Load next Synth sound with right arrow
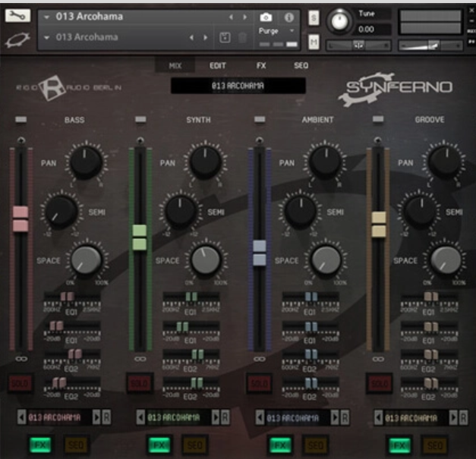Image resolution: width=476 pixels, height=459 pixels. 216,417
